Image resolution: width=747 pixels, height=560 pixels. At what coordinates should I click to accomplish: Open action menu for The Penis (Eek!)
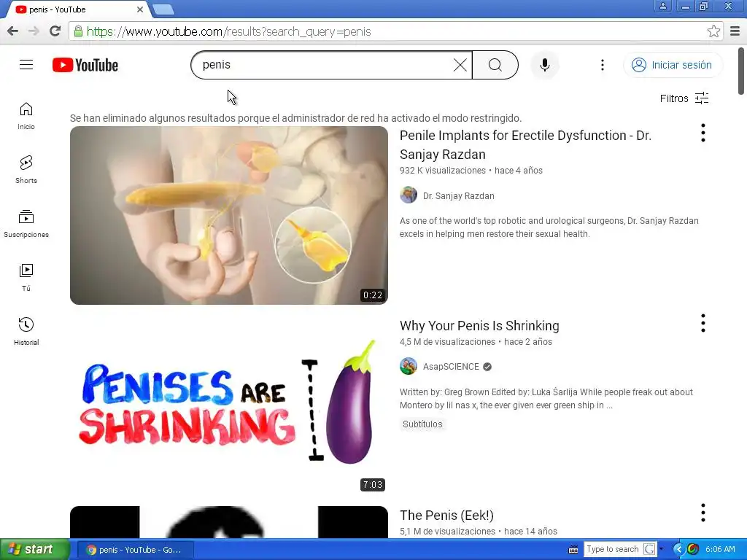703,513
